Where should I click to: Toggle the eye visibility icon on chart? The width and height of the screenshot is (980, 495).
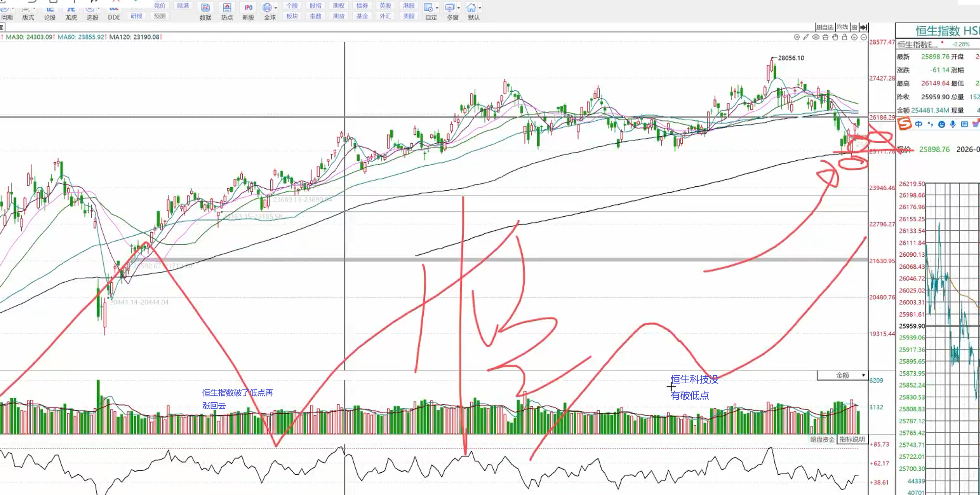816,37
